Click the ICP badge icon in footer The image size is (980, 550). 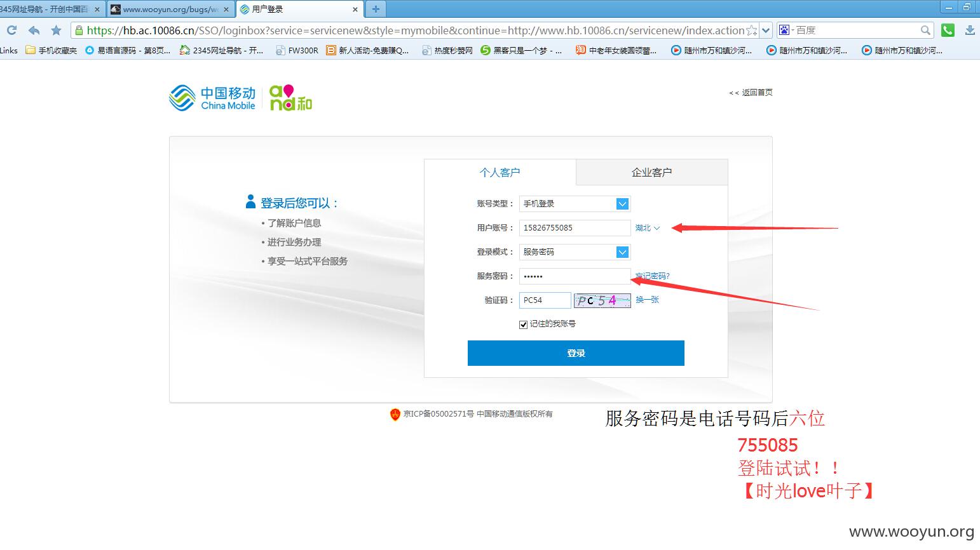pos(395,414)
